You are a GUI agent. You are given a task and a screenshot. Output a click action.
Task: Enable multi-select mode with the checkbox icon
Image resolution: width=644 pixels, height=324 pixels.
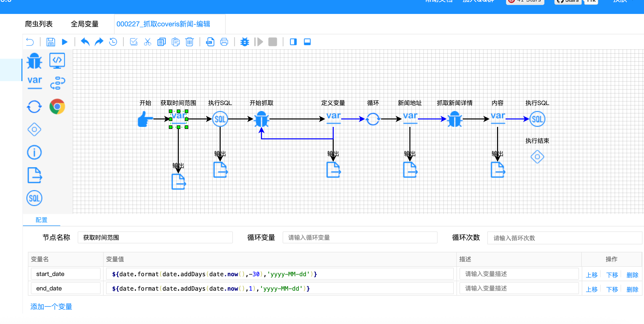(134, 42)
